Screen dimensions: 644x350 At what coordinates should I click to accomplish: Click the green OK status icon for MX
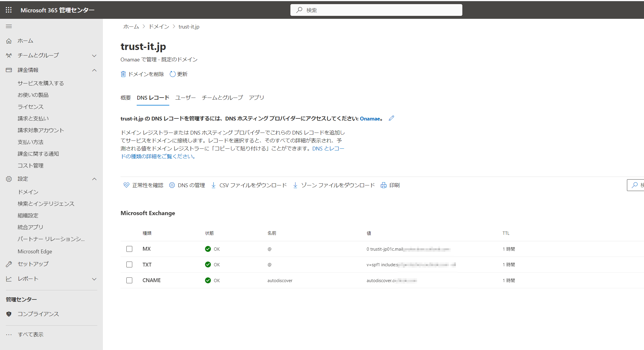click(208, 249)
